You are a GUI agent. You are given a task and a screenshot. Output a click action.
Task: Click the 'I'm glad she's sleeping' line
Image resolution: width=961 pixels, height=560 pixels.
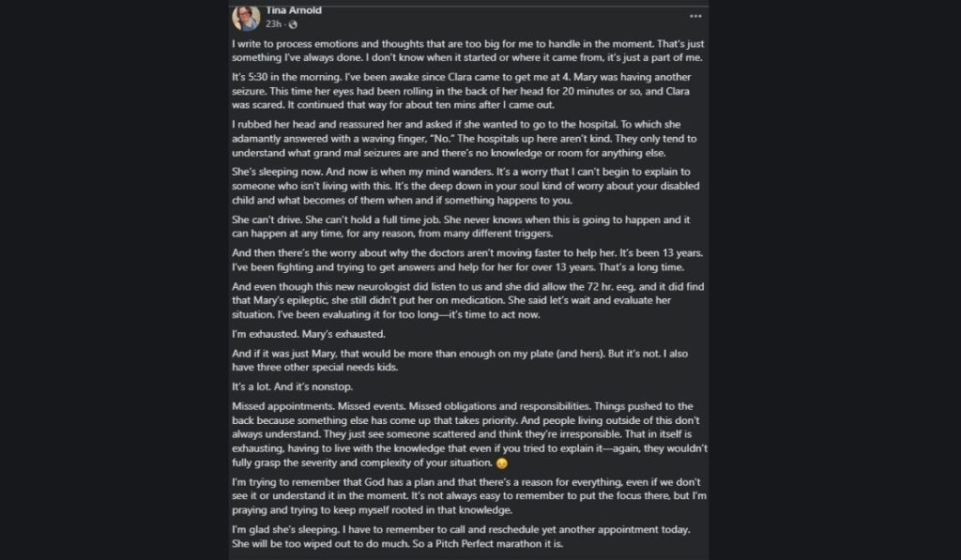point(461,529)
